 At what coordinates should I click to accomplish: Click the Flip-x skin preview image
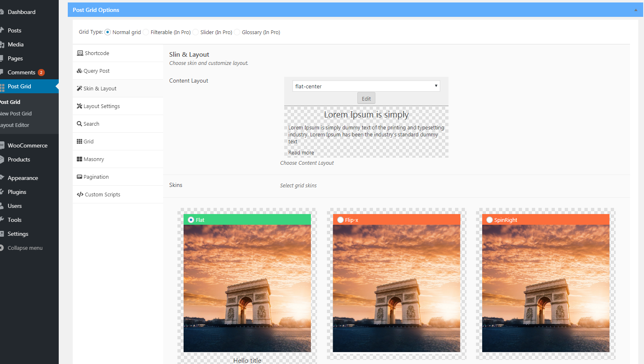coord(396,288)
